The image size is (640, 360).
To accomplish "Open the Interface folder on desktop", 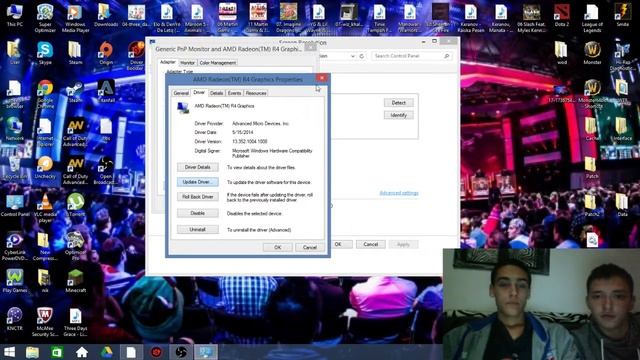I will click(x=621, y=129).
